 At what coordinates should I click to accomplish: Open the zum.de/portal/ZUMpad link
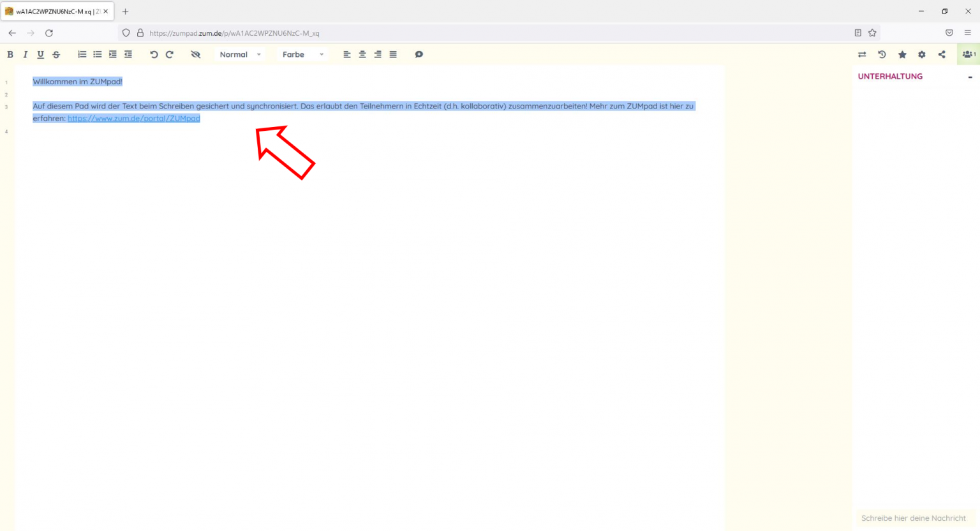[x=134, y=119]
